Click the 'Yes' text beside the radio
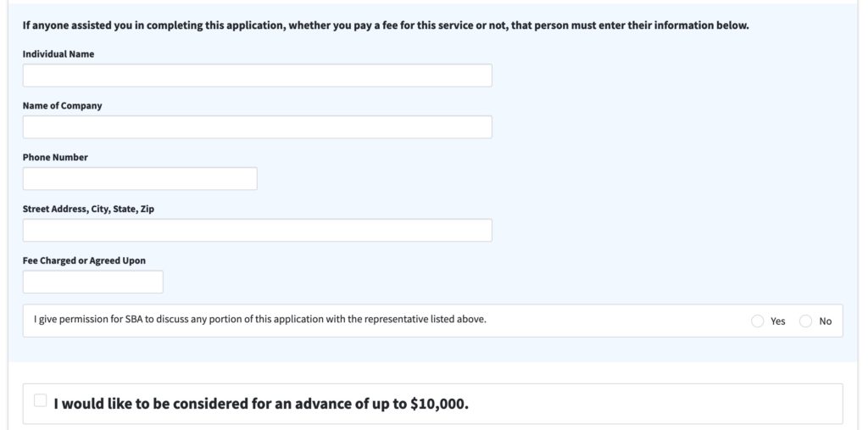Screen dimensions: 868x430 [778, 321]
